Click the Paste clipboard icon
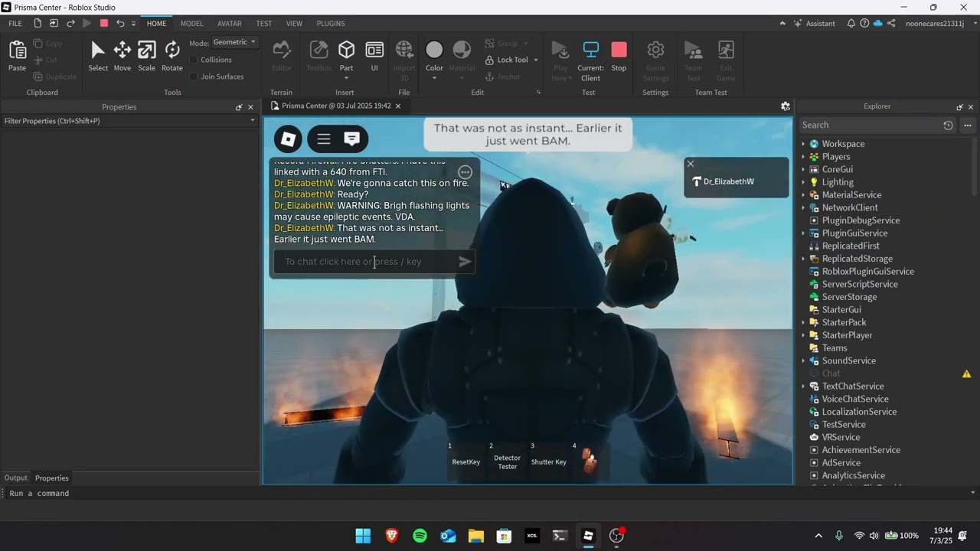The height and width of the screenshot is (551, 980). tap(17, 57)
